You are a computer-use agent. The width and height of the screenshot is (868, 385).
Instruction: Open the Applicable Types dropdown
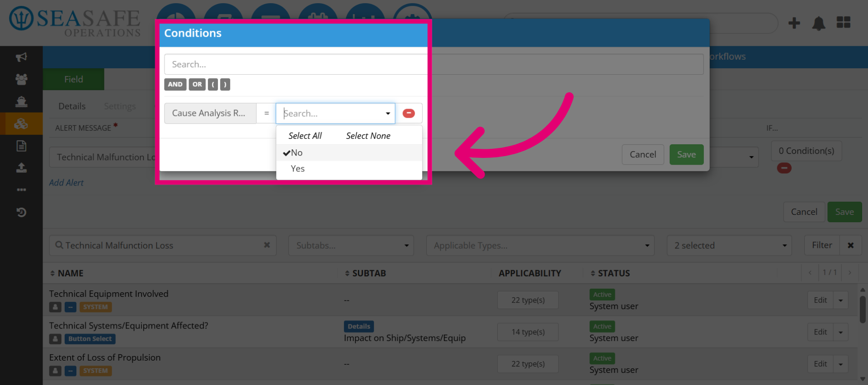point(540,245)
